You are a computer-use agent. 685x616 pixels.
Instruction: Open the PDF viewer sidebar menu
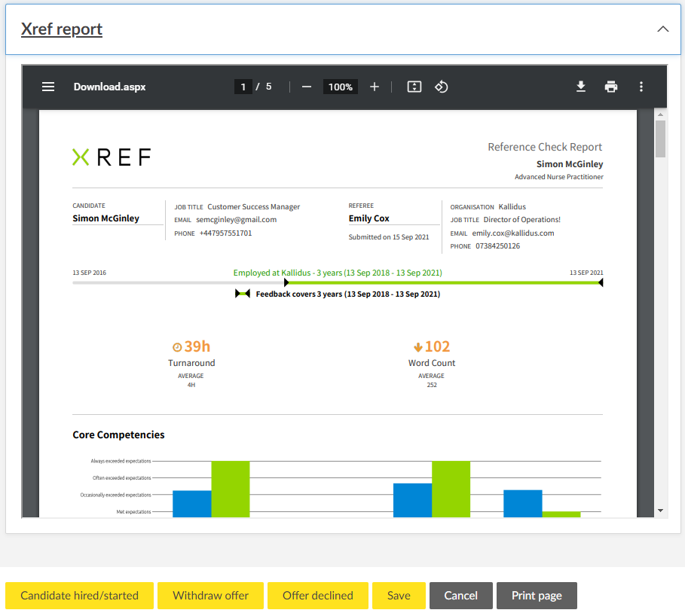coord(48,87)
